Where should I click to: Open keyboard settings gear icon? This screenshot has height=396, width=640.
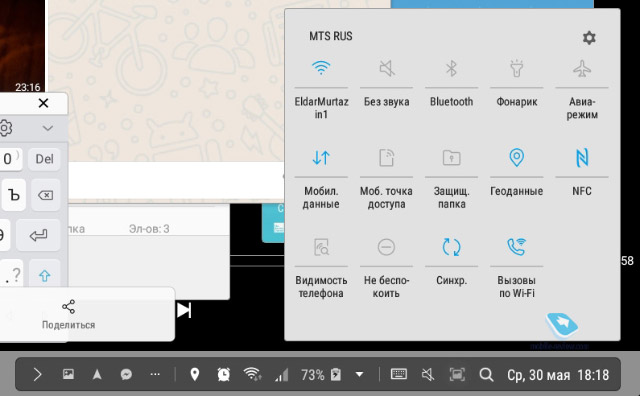(6, 128)
